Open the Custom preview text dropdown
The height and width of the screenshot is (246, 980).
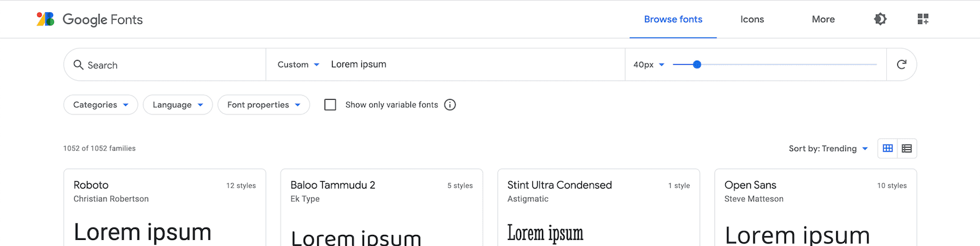tap(298, 64)
